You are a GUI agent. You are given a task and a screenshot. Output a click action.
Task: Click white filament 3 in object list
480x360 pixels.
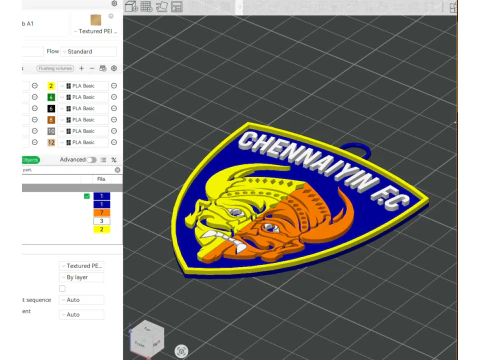tap(102, 221)
